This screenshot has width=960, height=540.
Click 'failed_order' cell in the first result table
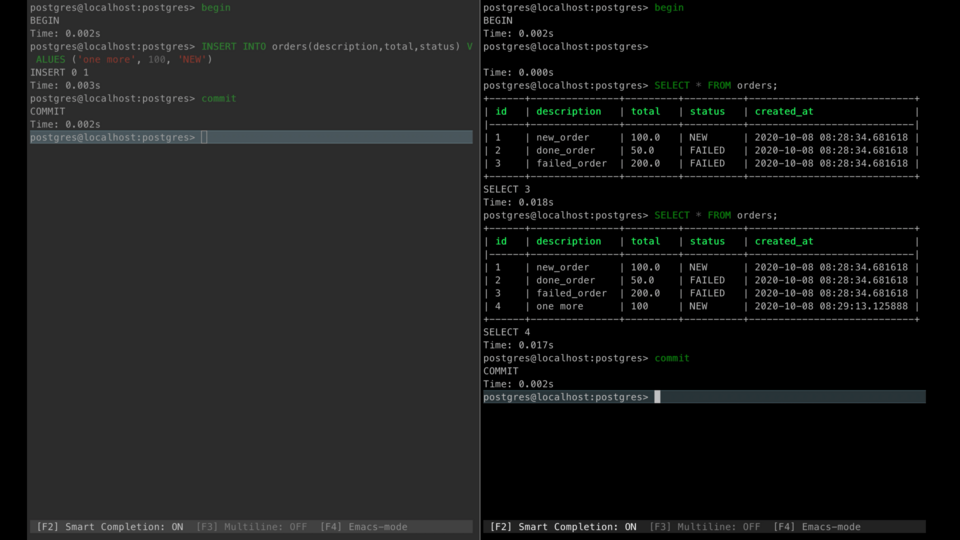571,163
